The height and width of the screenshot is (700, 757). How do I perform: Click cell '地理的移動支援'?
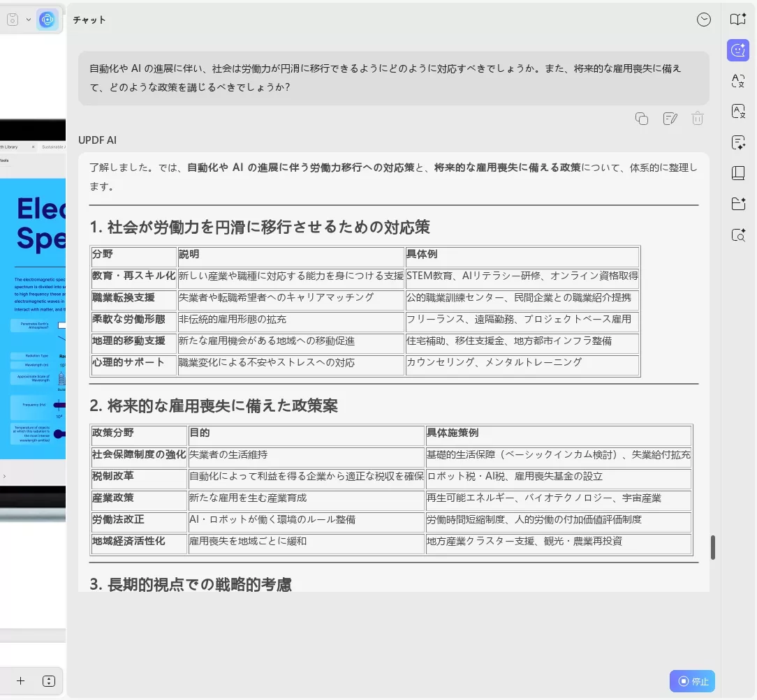tap(133, 343)
